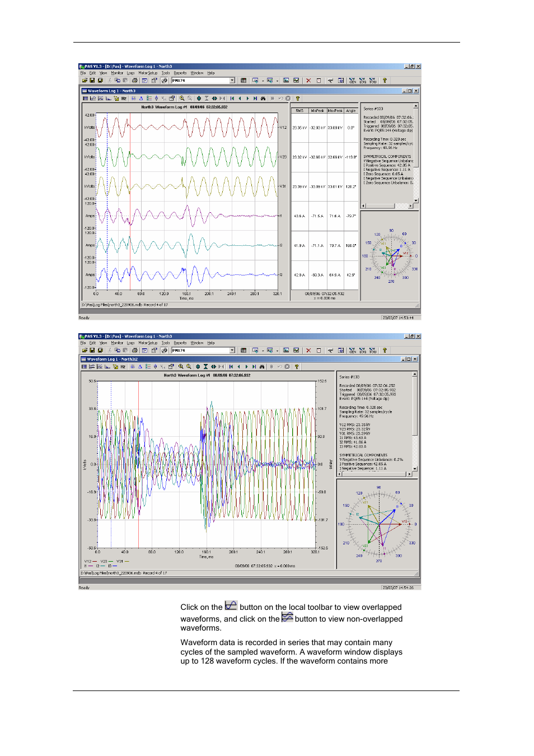
Task: Click Open folder icon in upper screenshot's main toolbar
Action: [x=85, y=81]
